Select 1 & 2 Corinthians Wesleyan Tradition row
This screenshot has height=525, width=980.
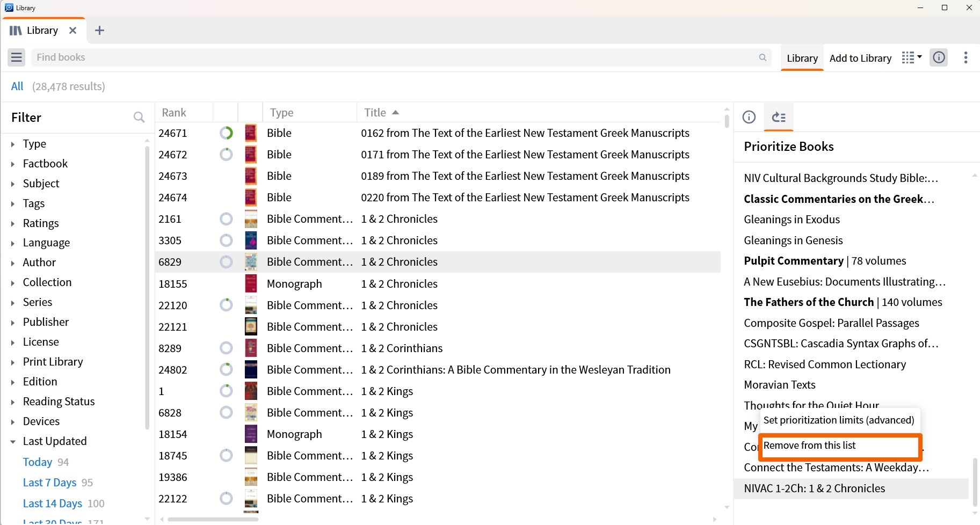coord(438,370)
